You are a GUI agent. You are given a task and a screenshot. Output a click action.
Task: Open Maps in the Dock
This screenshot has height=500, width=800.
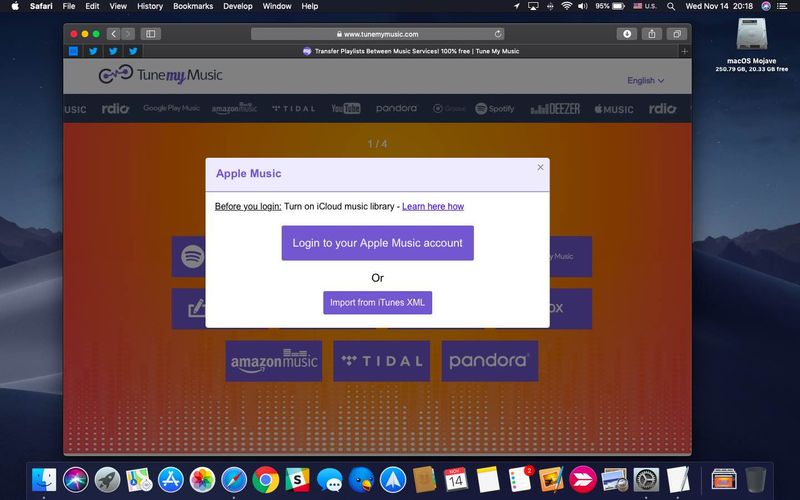[139, 480]
